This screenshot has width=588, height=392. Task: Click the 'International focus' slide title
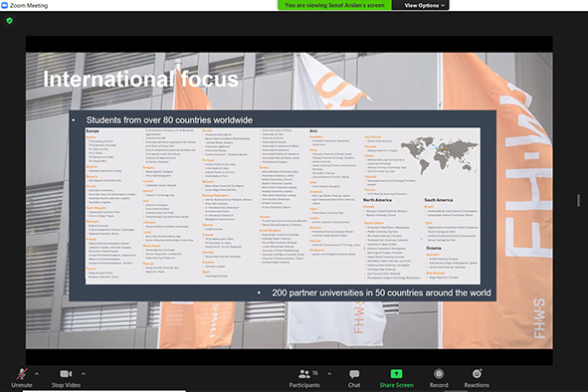[x=141, y=80]
